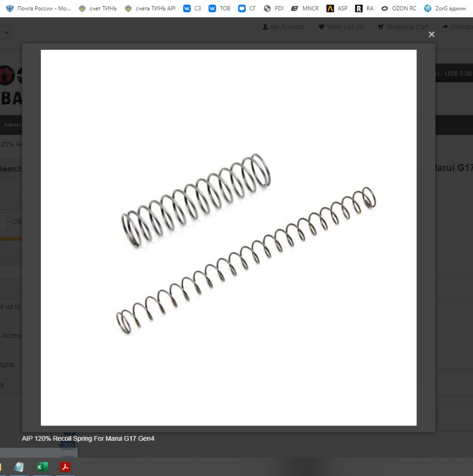Open the счета ТИНЬ API bookmark
The image size is (473, 476).
point(150,9)
